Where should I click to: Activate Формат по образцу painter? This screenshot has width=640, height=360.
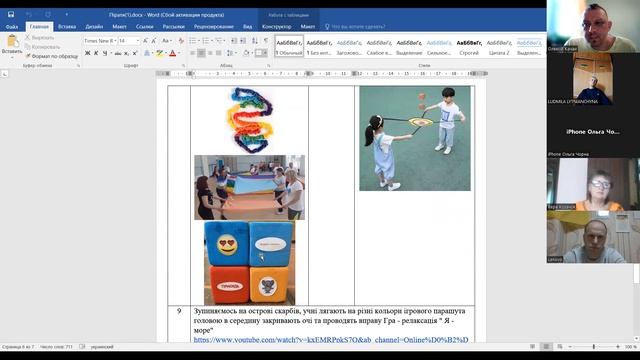(51, 56)
